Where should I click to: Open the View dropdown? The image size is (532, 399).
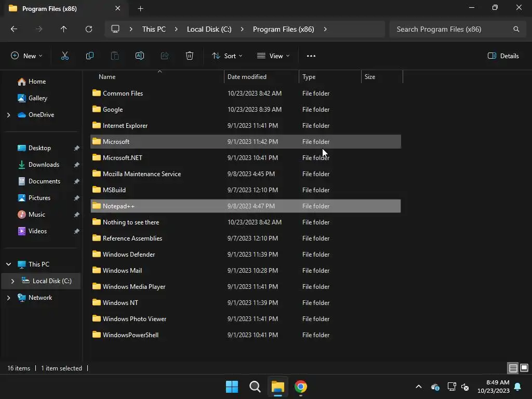coord(273,56)
